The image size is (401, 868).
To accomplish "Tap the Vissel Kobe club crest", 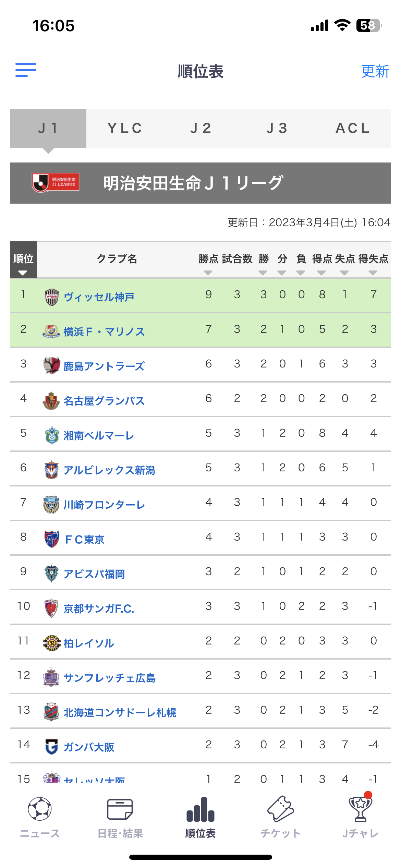I will pyautogui.click(x=52, y=297).
